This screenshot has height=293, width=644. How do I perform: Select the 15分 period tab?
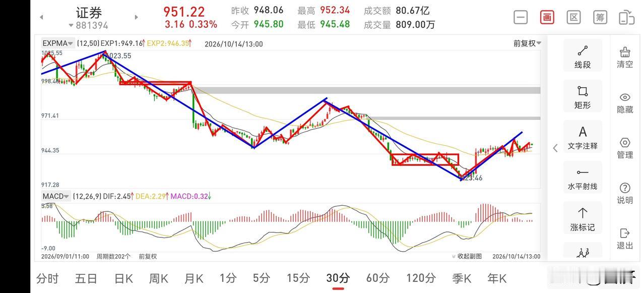tap(298, 278)
